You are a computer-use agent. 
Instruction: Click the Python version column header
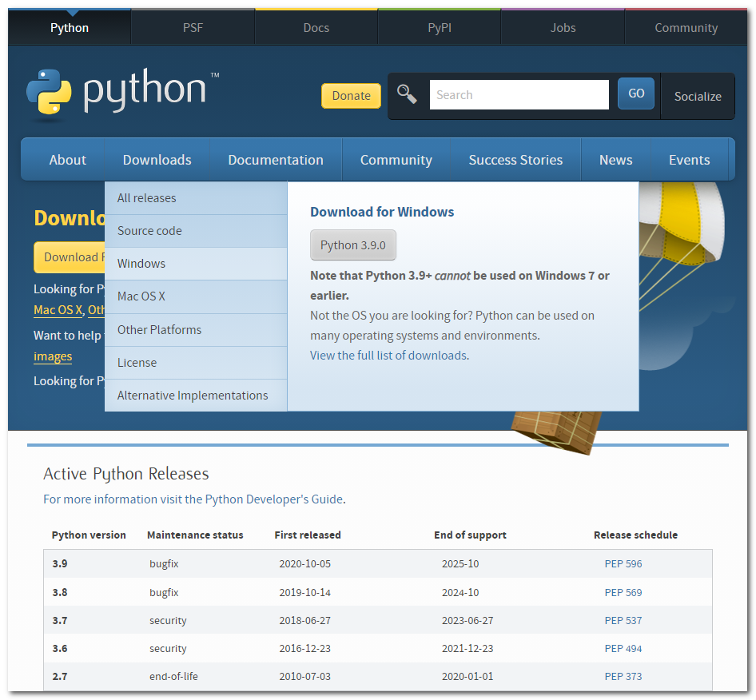point(89,535)
